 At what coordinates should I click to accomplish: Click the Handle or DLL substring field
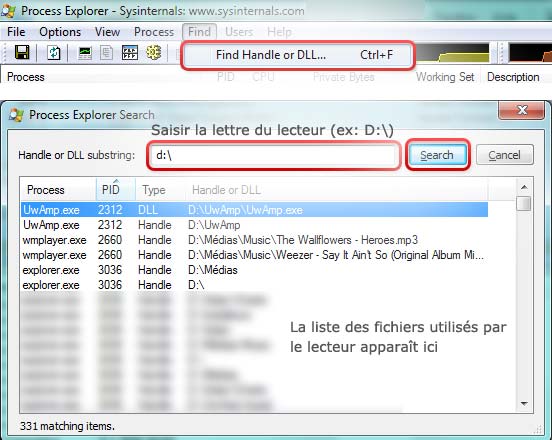(x=274, y=155)
